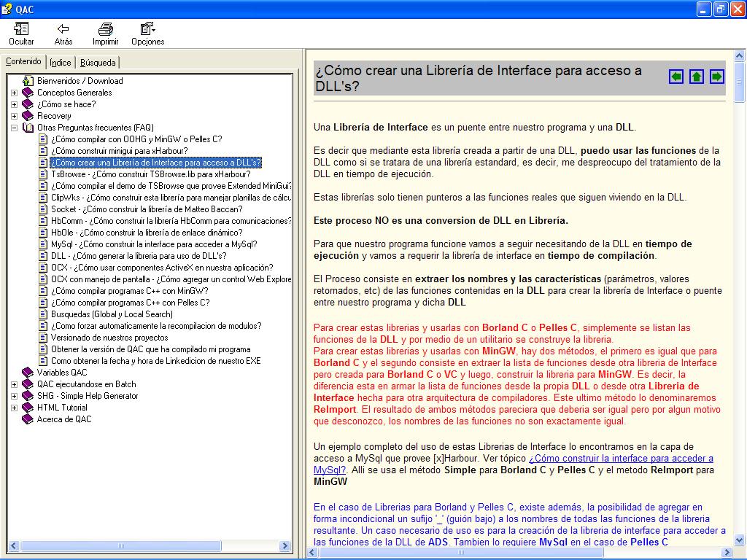The width and height of the screenshot is (747, 560).
Task: Open the Opciones toolbar icon
Action: pyautogui.click(x=147, y=29)
